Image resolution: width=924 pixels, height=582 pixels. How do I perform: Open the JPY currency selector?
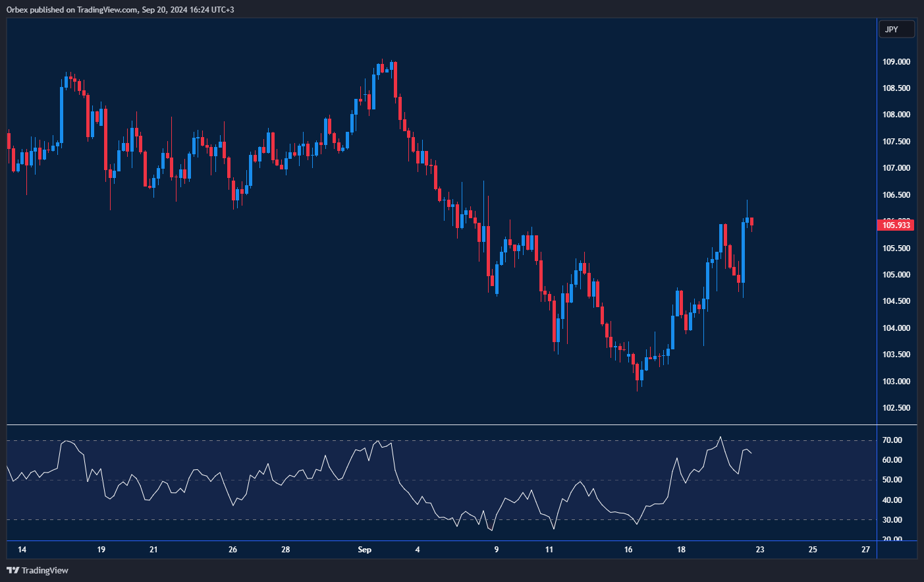(x=896, y=29)
